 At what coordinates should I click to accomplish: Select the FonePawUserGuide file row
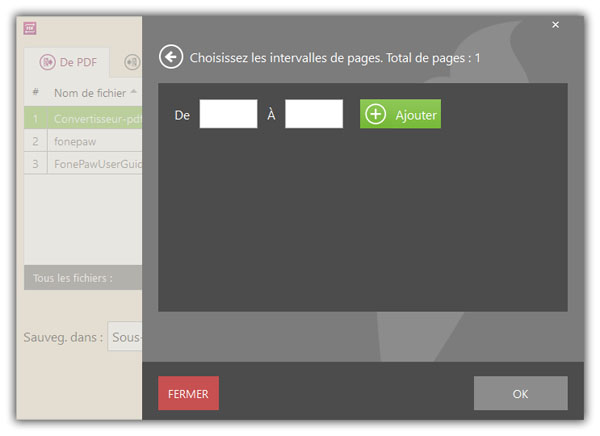[83, 164]
